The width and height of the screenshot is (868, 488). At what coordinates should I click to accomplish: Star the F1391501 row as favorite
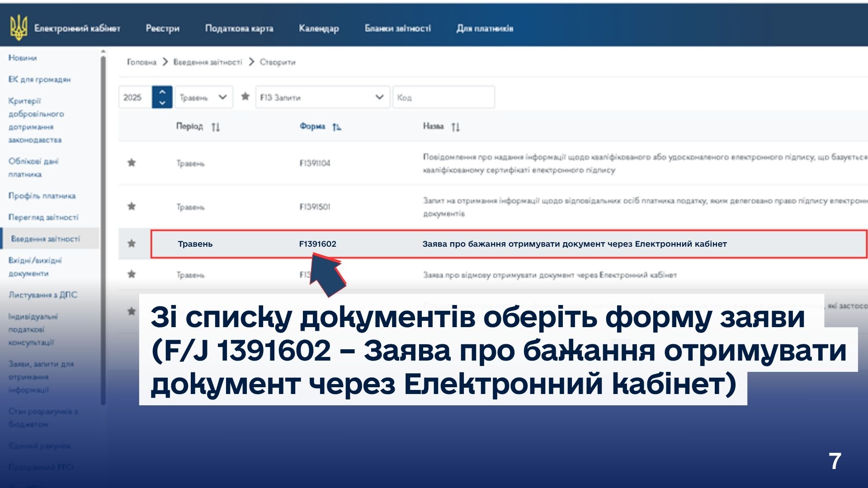pos(132,206)
